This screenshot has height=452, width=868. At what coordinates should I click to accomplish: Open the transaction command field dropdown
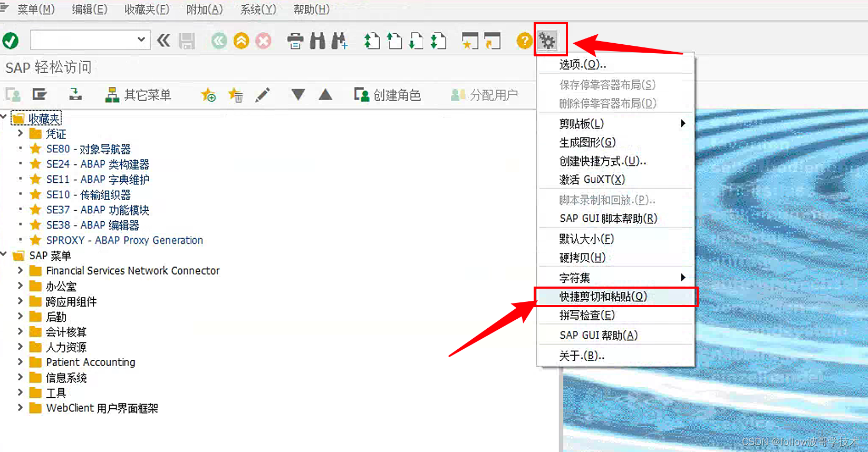141,40
